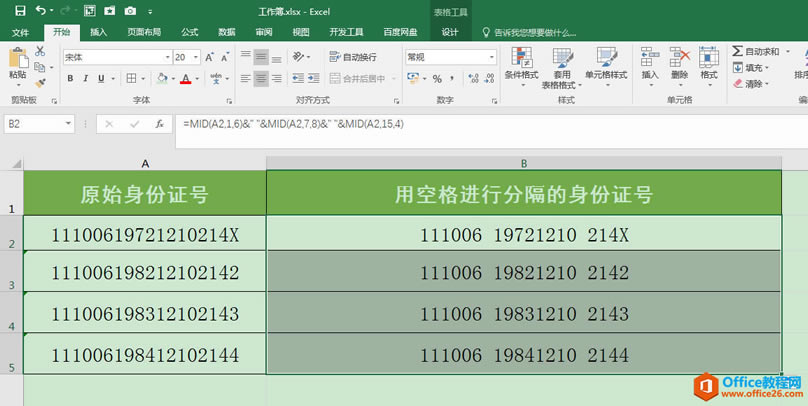808x406 pixels.
Task: Click the increase decimal icon
Action: (473, 78)
